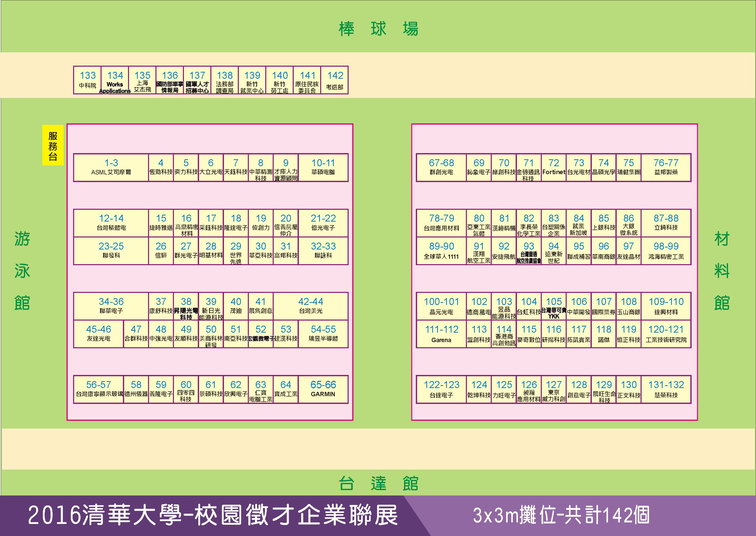The width and height of the screenshot is (756, 536).
Task: Choose booth 69 鈊象電子
Action: (479, 167)
